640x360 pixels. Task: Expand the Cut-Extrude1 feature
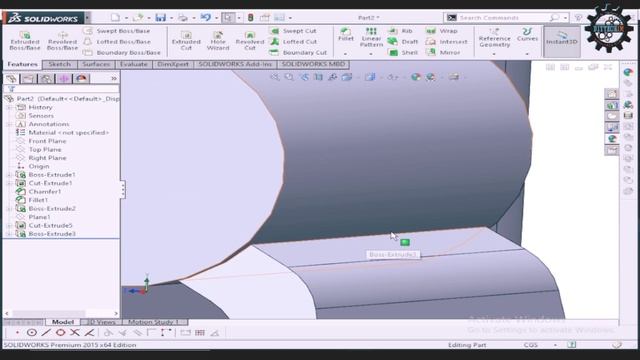point(9,183)
